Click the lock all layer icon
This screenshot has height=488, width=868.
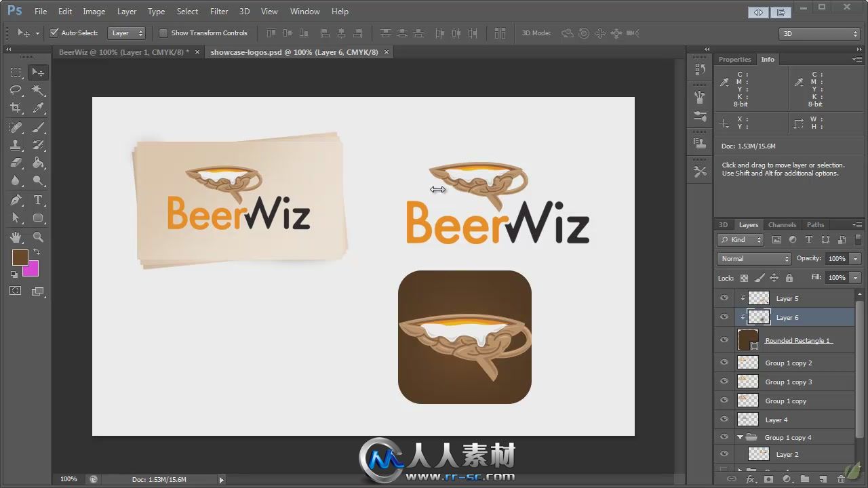pos(789,278)
